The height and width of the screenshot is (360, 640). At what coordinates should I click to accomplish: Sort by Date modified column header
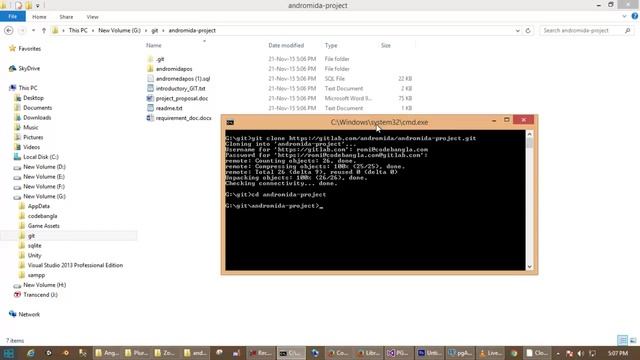pos(286,46)
